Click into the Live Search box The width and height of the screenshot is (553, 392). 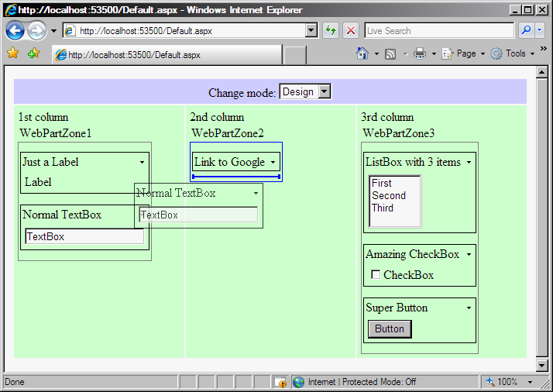(439, 31)
